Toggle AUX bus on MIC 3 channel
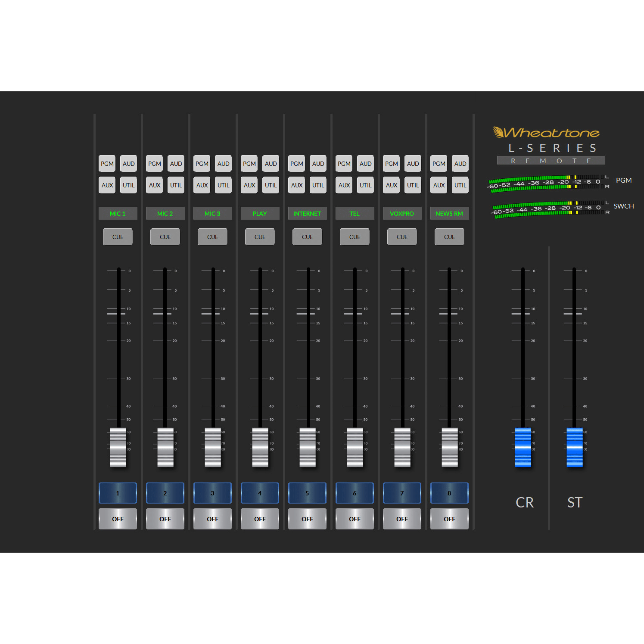 pos(202,185)
